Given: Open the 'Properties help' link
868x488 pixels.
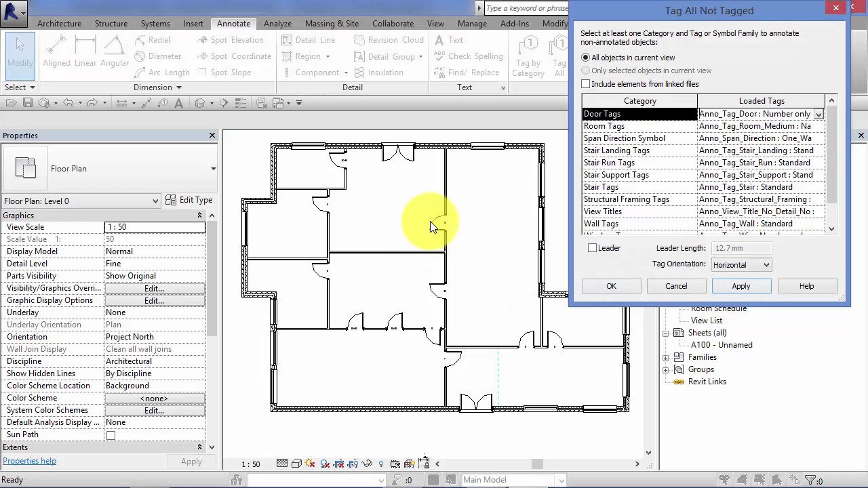Looking at the screenshot, I should point(29,461).
